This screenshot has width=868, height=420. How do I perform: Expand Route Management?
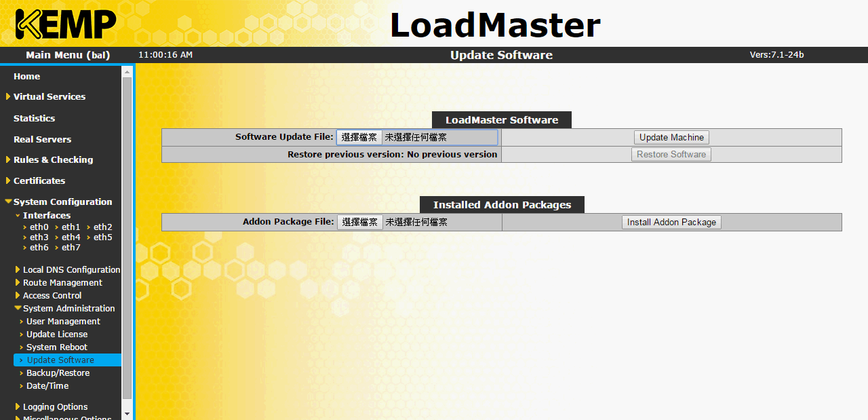62,283
